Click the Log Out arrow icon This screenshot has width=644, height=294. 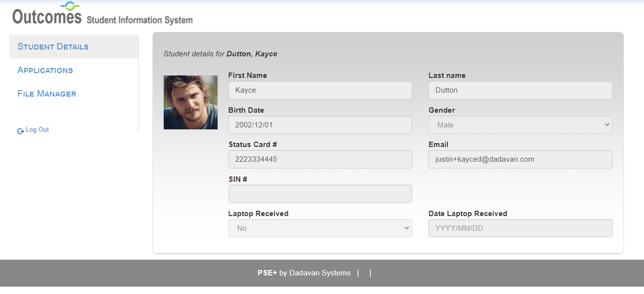[21, 131]
